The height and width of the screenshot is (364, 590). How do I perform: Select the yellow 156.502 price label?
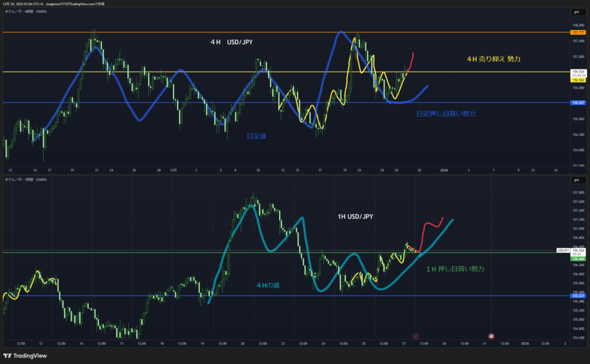coord(577,80)
